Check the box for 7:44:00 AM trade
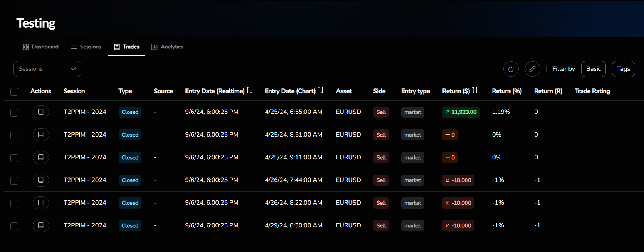The width and height of the screenshot is (644, 252). pos(14,180)
